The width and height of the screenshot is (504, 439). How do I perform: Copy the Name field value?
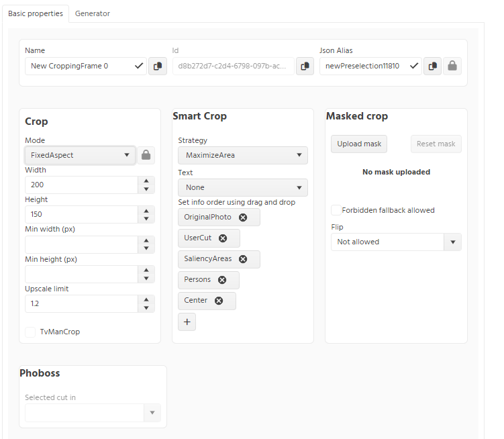[158, 66]
